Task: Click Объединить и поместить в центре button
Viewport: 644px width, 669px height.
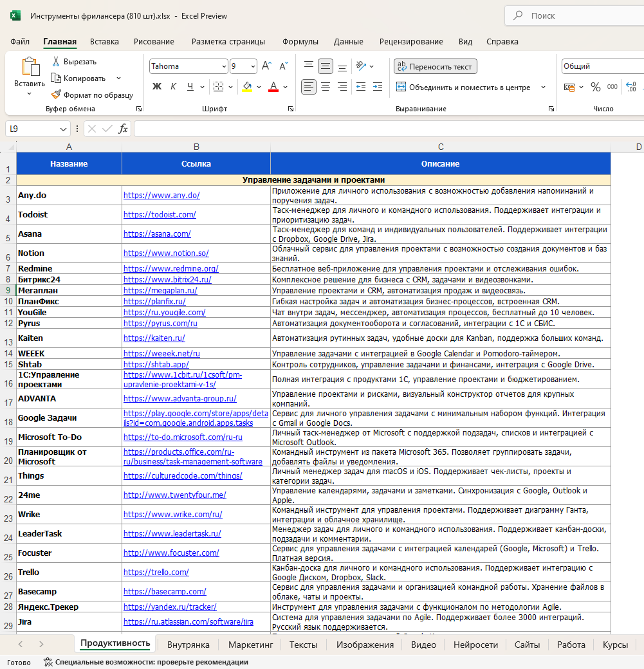Action: (463, 87)
